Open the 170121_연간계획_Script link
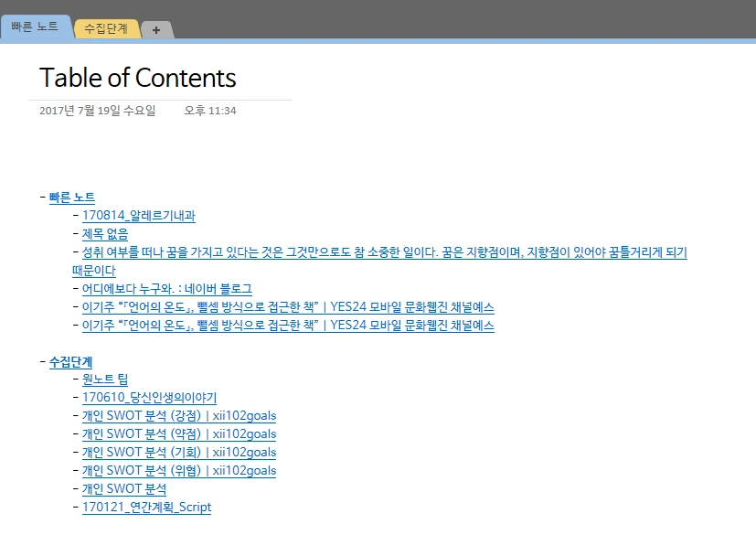Image resolution: width=756 pixels, height=556 pixels. [x=145, y=507]
